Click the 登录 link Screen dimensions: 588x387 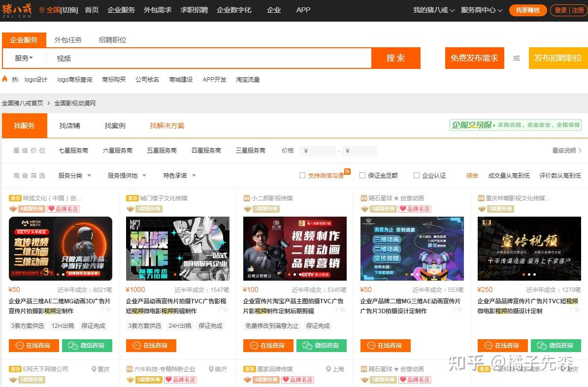pos(560,10)
